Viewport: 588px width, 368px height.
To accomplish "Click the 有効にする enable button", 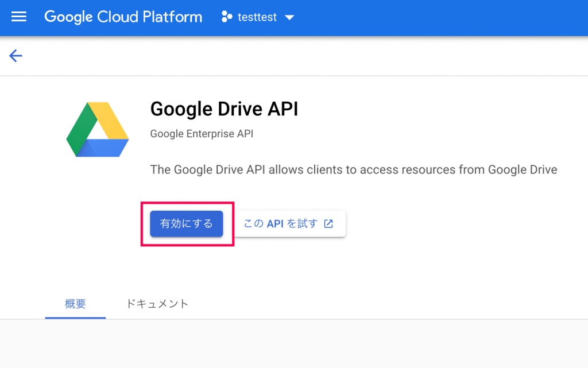I will pos(187,224).
